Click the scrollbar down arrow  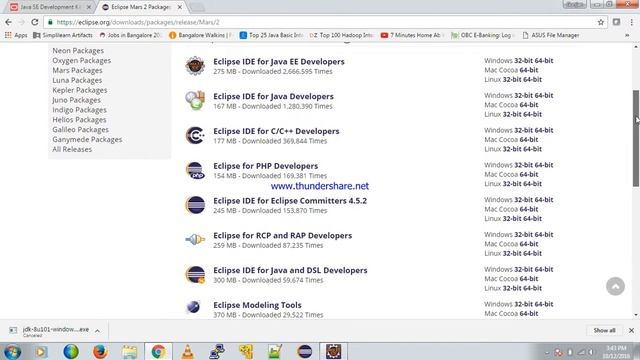point(636,315)
